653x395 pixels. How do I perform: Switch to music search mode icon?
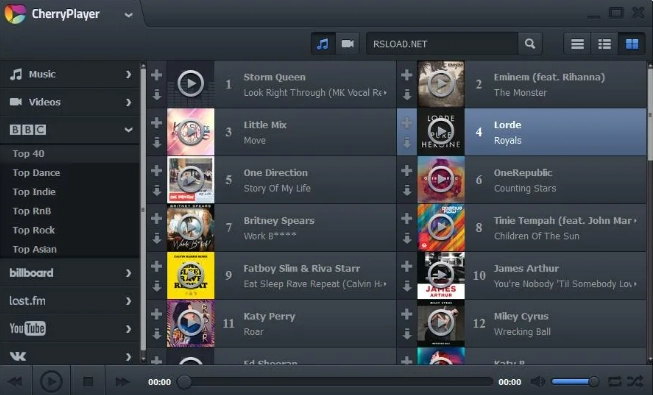coord(323,44)
